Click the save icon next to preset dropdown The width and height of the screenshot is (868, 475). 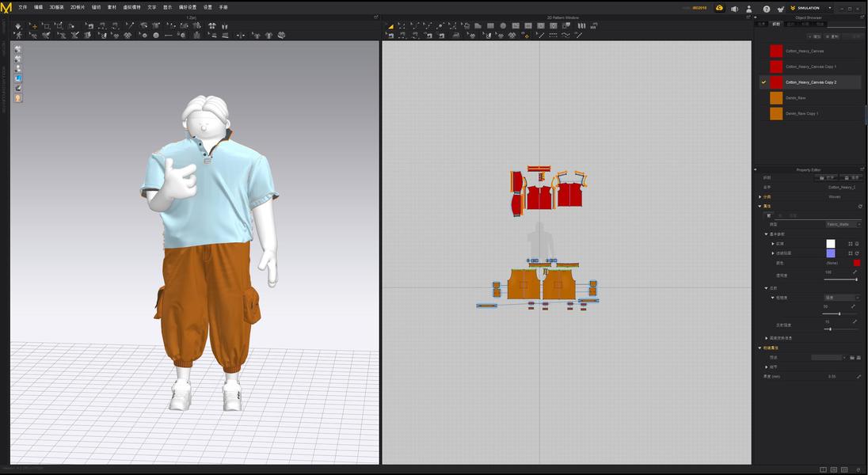click(x=858, y=358)
